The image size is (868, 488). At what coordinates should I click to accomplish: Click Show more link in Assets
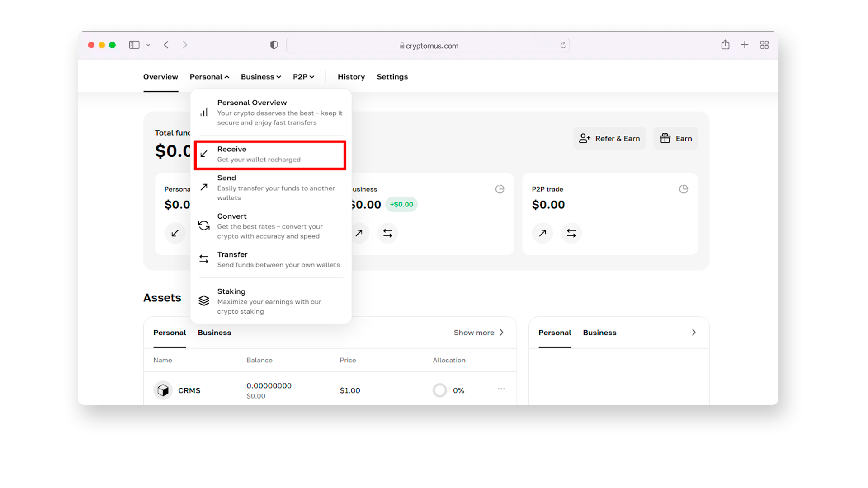479,333
